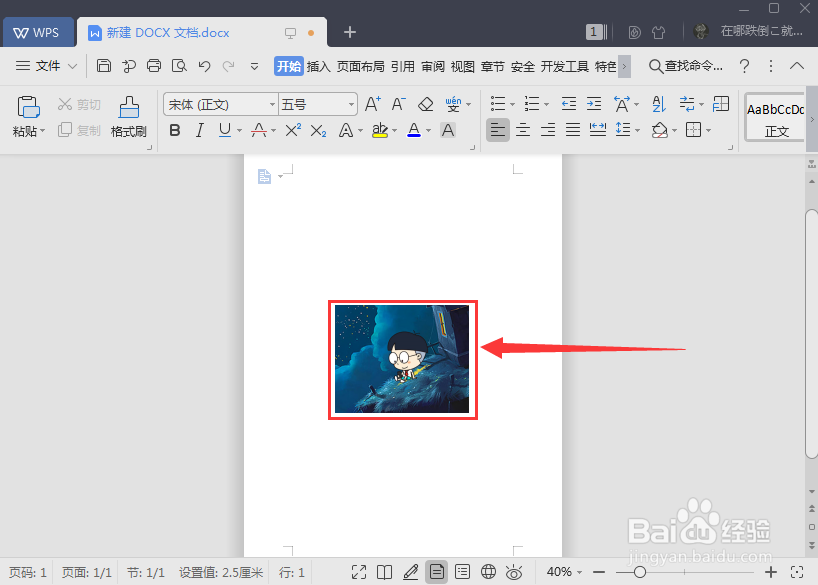Open the borders dropdown arrow
Viewport: 818px width, 585px height.
708,130
